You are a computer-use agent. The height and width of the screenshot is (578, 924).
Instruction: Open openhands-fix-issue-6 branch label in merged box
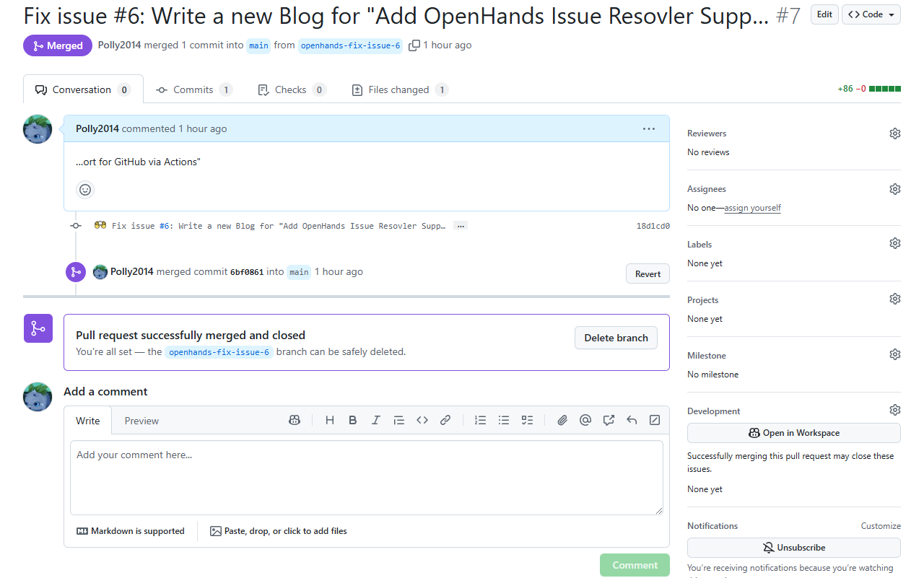pyautogui.click(x=219, y=352)
